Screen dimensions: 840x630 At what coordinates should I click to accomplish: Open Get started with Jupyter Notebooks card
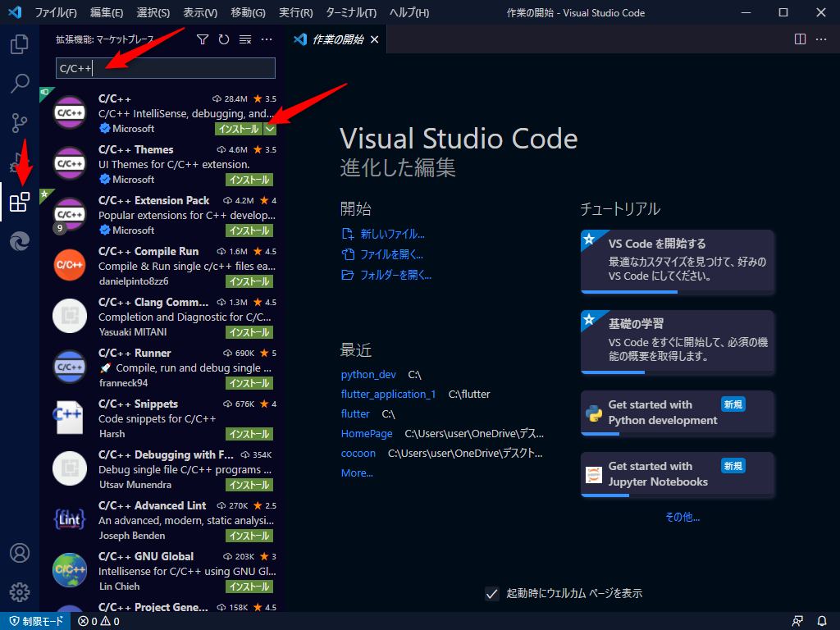tap(678, 475)
